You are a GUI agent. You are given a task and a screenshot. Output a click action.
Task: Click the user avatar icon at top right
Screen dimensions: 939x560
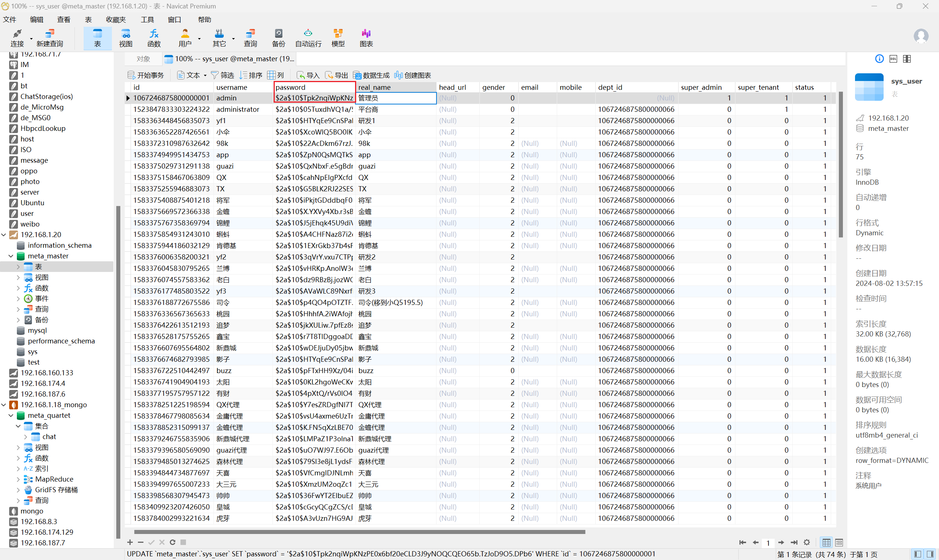(921, 36)
